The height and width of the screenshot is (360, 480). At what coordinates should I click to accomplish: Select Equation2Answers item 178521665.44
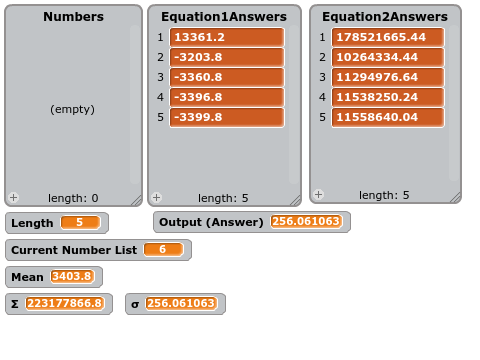click(x=388, y=37)
